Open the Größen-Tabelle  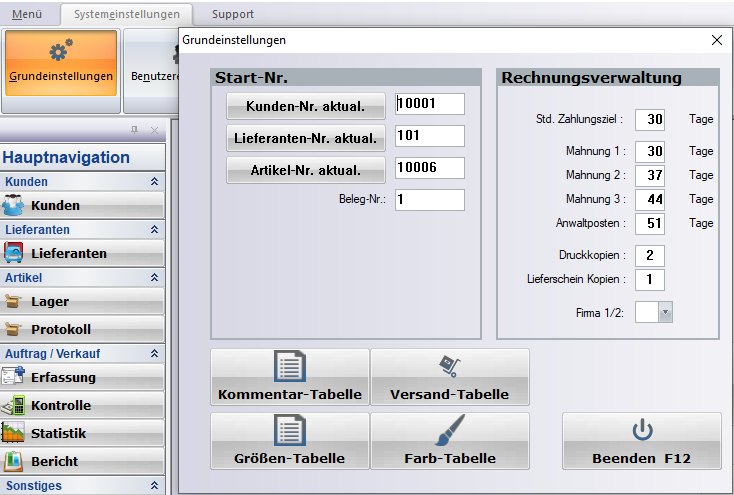290,441
